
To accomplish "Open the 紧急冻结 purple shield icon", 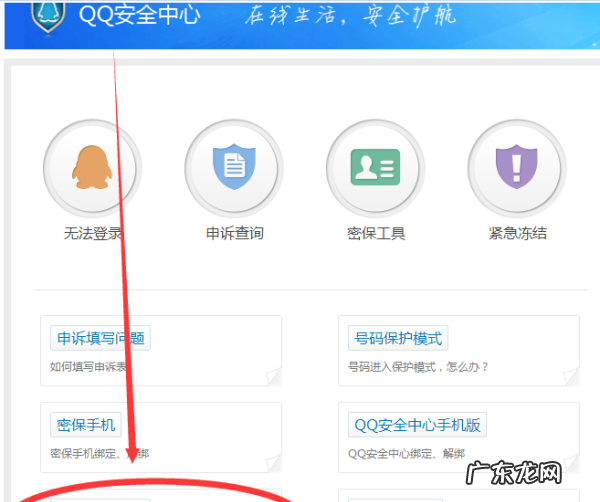I will click(x=517, y=169).
